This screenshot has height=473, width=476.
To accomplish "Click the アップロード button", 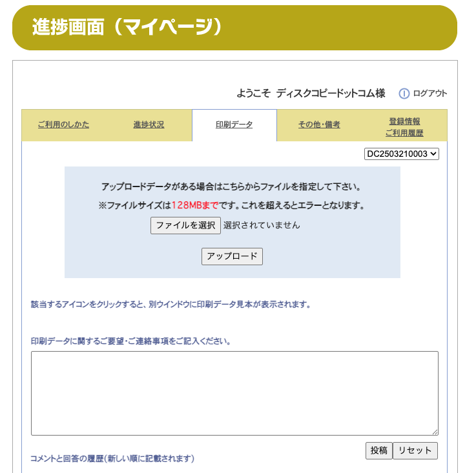I will pos(232,256).
